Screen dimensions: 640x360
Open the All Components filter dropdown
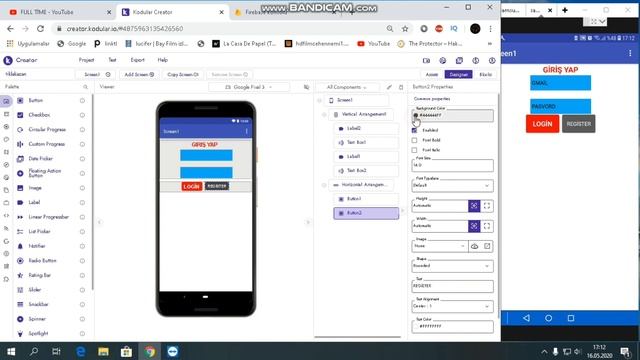[x=347, y=87]
